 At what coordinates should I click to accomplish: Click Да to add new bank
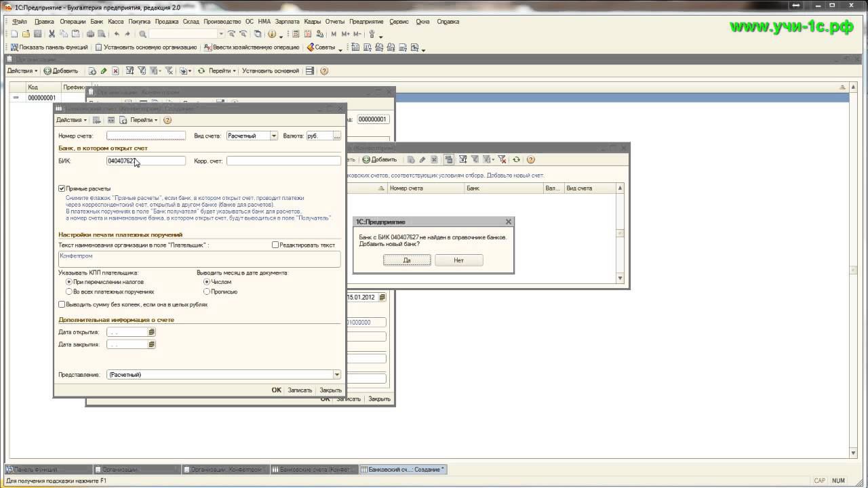[x=407, y=260]
